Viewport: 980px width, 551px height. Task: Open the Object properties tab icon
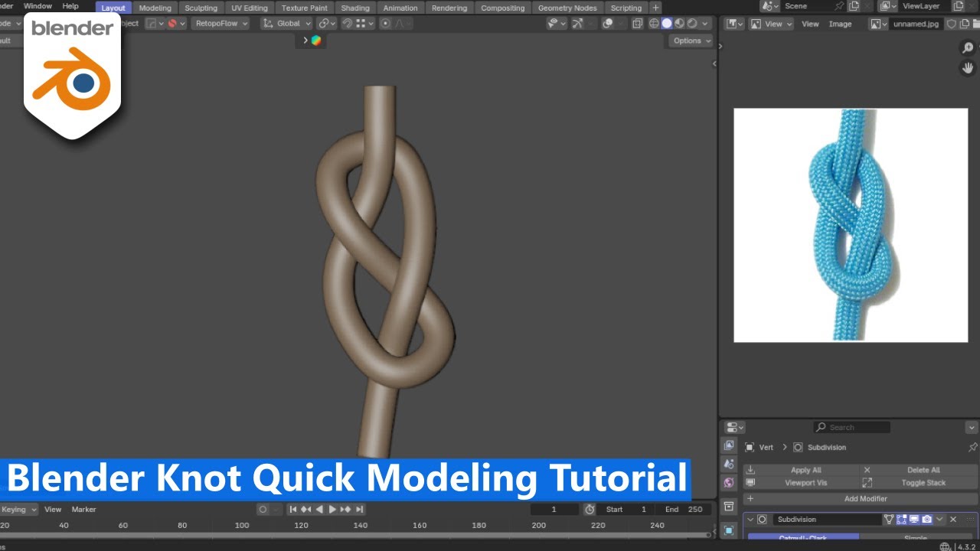(729, 530)
